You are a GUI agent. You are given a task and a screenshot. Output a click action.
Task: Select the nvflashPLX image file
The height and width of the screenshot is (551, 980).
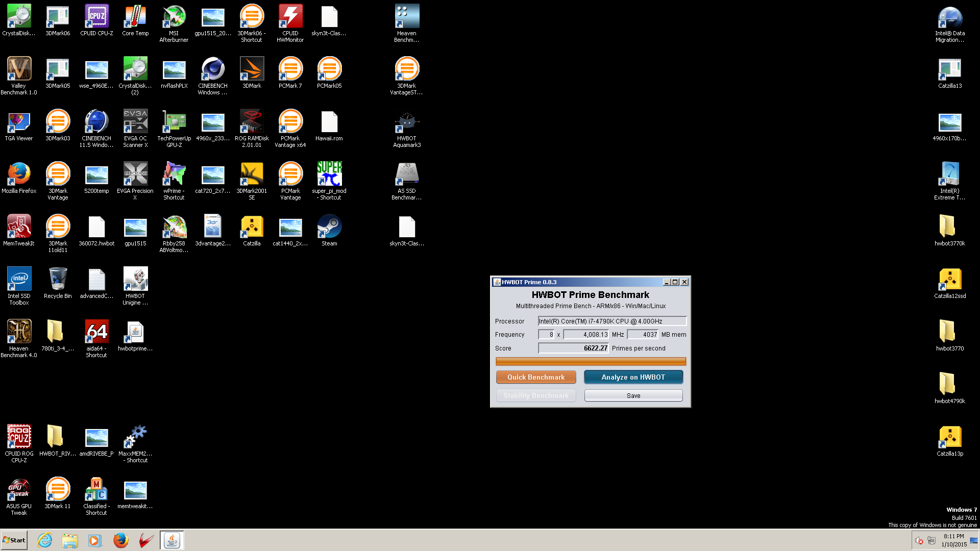point(174,73)
